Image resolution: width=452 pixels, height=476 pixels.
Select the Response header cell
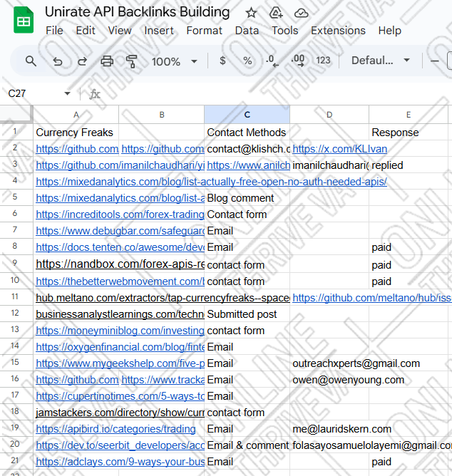[409, 132]
